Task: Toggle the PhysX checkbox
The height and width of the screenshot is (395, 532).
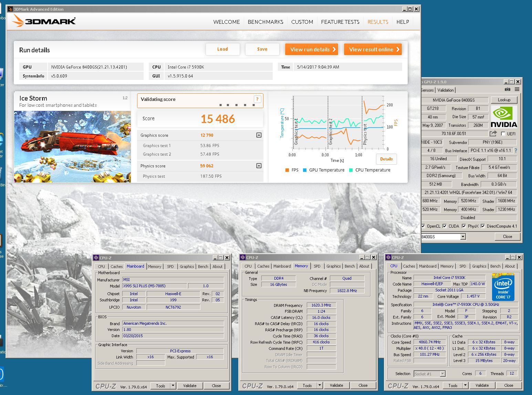Action: (x=464, y=226)
